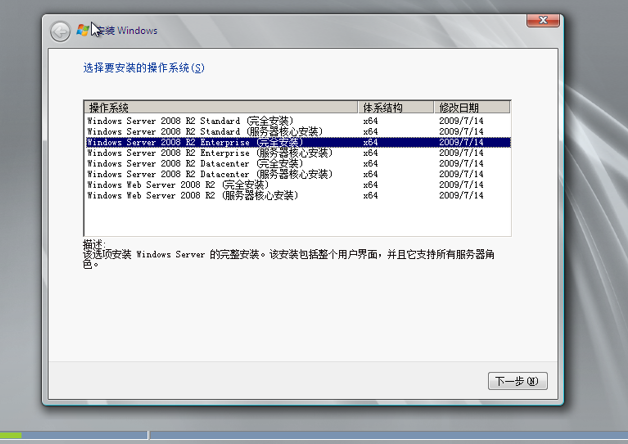Select Windows Server 2008 R2 Enterprise (完全安装) row
This screenshot has height=444, width=628.
298,142
